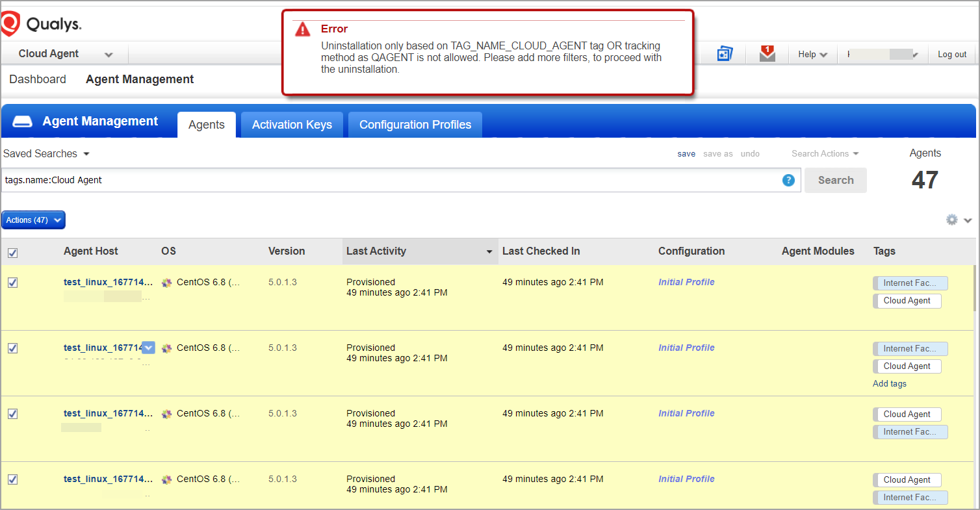Click the red error warning triangle icon
The image size is (980, 510).
tap(302, 30)
